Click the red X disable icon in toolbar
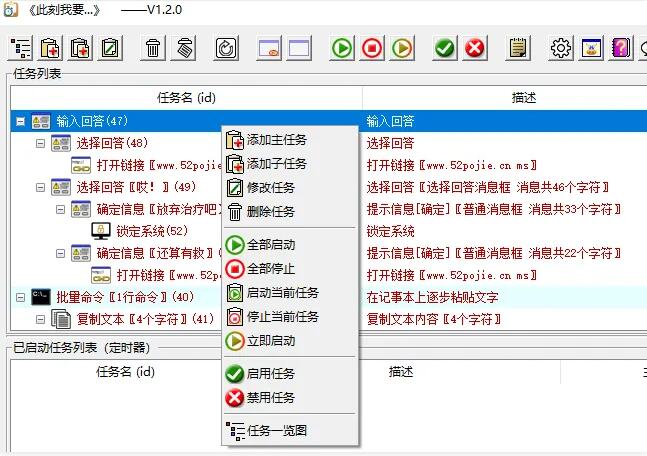The height and width of the screenshot is (456, 647). tap(474, 47)
